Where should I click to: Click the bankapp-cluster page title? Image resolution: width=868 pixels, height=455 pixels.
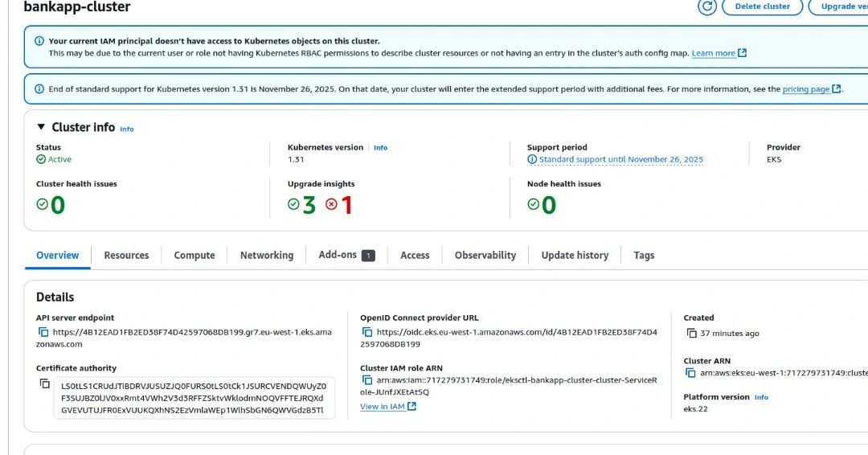tap(77, 6)
